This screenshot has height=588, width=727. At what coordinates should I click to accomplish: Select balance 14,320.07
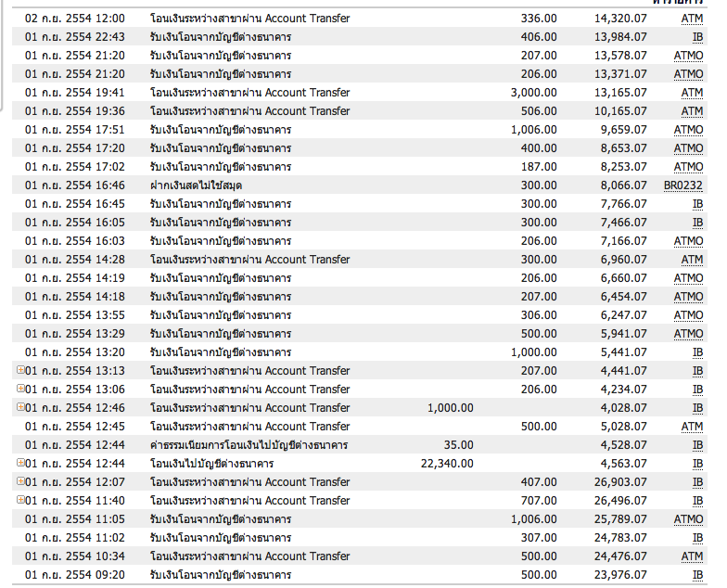click(x=620, y=19)
